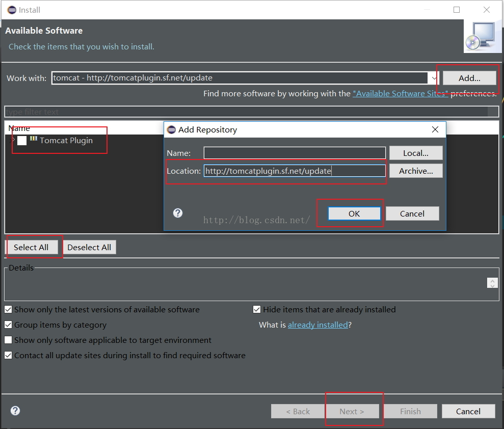Select the Tomcat Plugin category icon
This screenshot has width=504, height=429.
(x=34, y=139)
